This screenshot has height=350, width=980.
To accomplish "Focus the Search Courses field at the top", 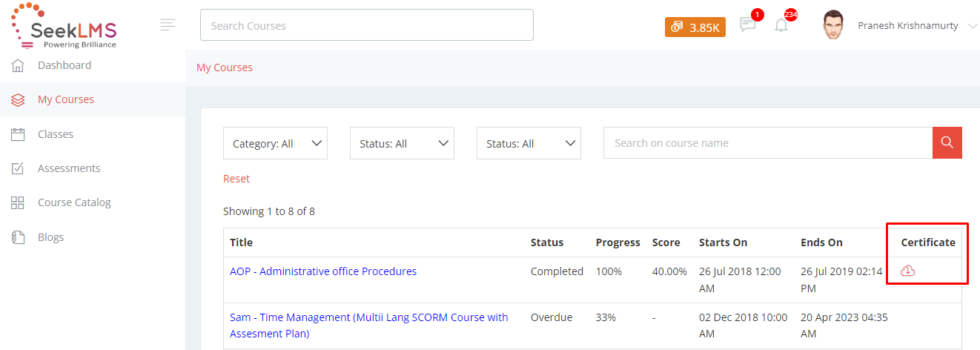I will 367,25.
